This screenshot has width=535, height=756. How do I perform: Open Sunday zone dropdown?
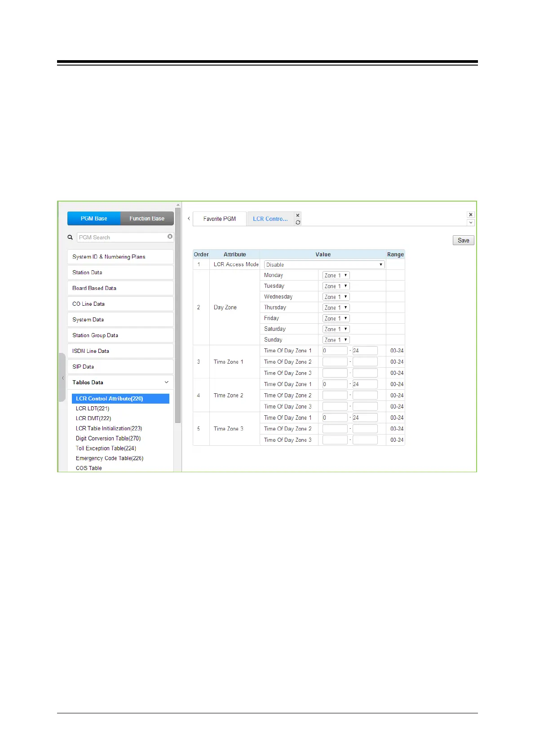(x=336, y=340)
